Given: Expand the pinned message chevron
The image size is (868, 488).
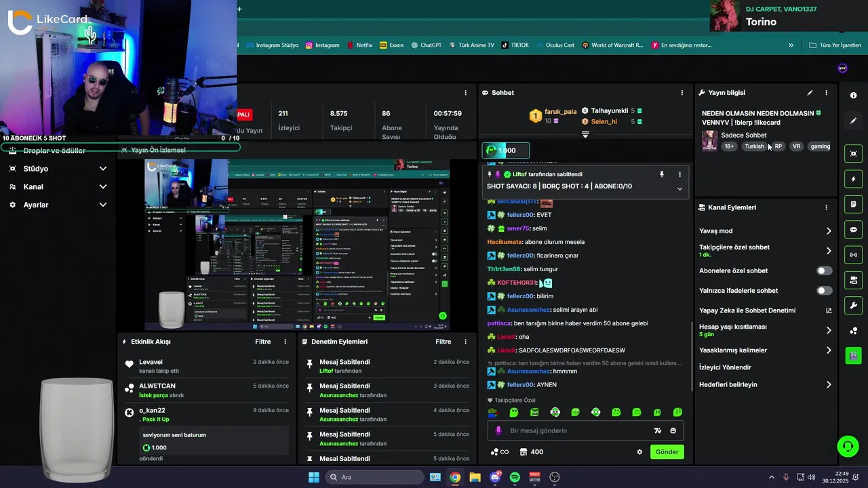Looking at the screenshot, I should (x=679, y=188).
